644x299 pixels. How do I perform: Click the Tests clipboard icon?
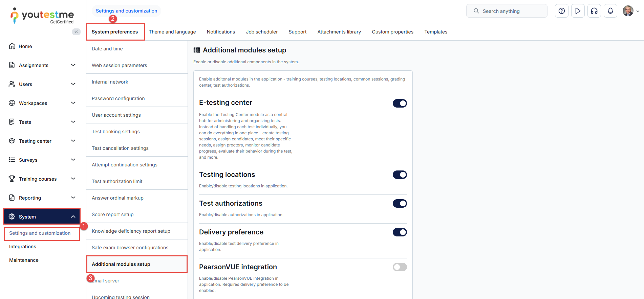click(x=12, y=122)
